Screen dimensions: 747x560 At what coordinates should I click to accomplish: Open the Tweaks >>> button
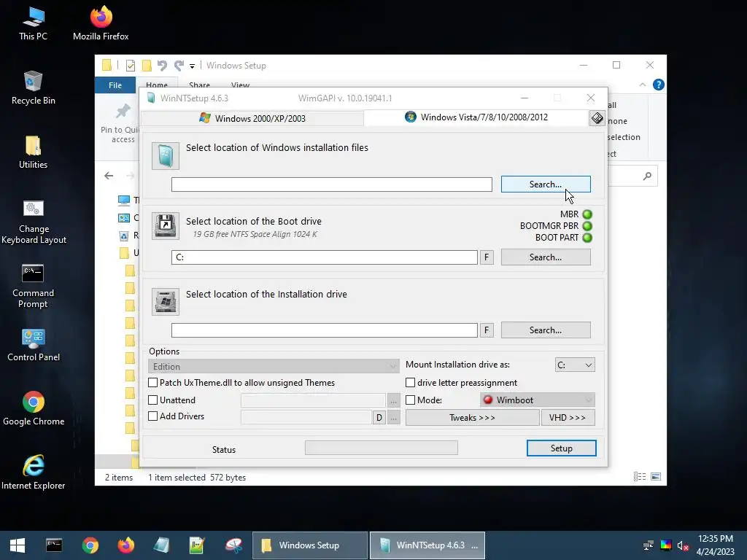[472, 418]
